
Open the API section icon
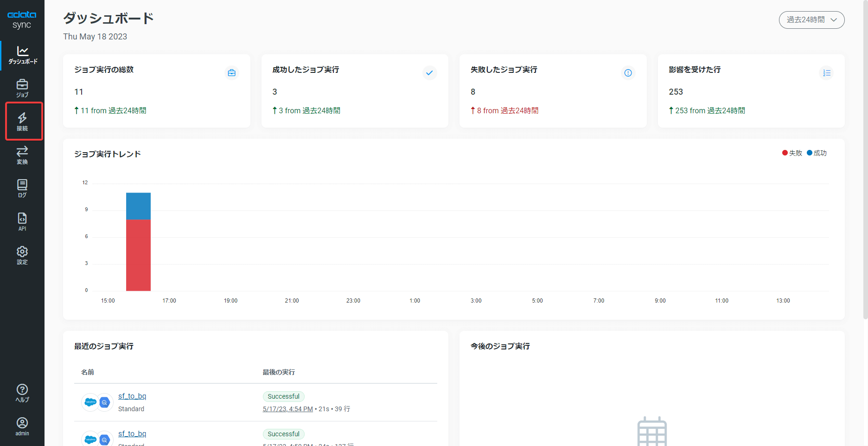pyautogui.click(x=22, y=222)
